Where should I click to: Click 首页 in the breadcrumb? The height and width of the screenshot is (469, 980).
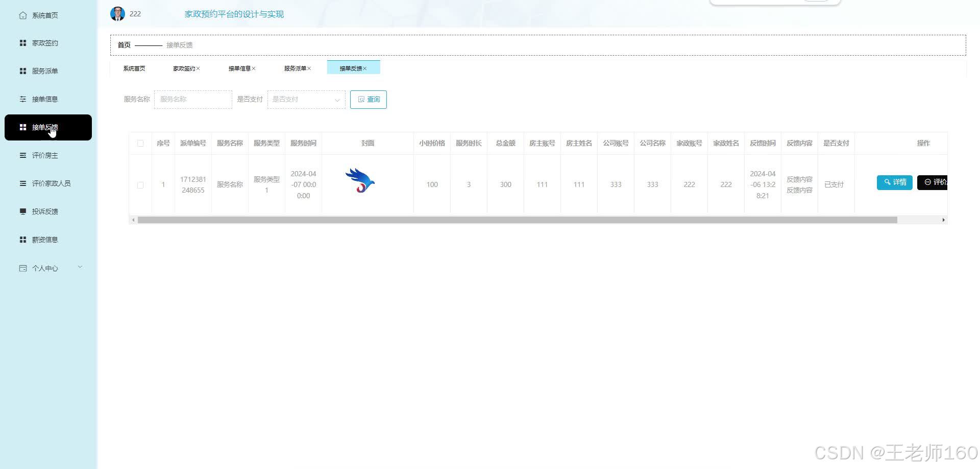[124, 45]
